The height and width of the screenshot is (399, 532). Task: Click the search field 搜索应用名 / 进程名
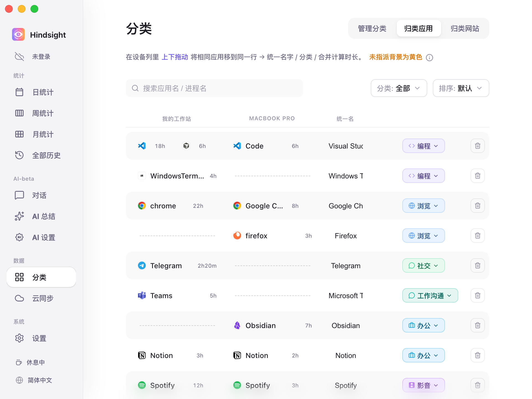click(214, 88)
